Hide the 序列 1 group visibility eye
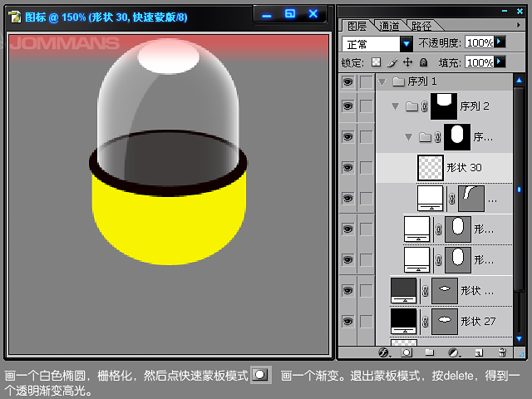The image size is (532, 399). (x=348, y=81)
